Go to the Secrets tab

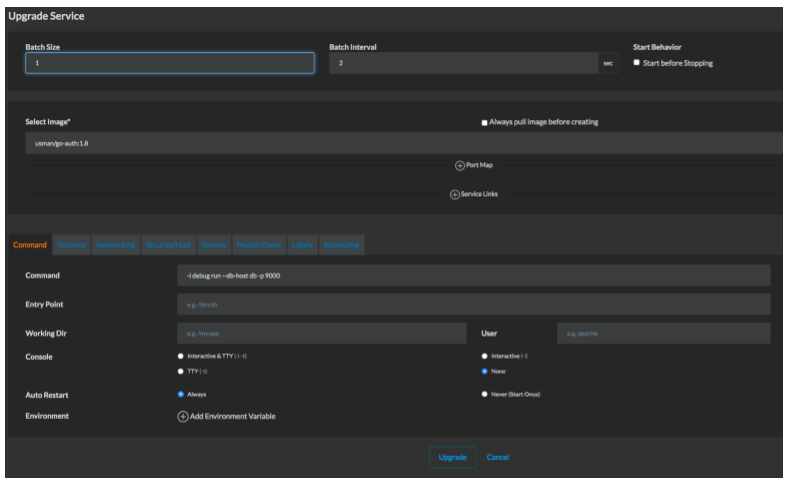tap(214, 245)
